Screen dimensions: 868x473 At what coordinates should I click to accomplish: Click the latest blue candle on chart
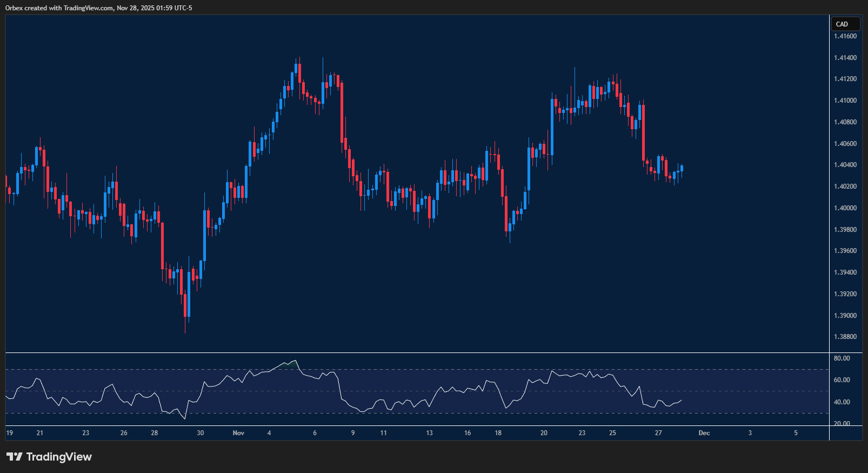click(x=682, y=169)
